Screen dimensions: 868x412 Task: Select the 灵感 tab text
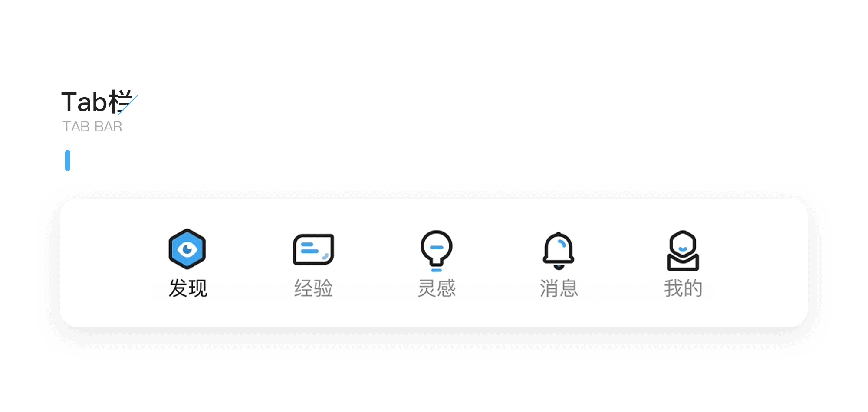[437, 288]
